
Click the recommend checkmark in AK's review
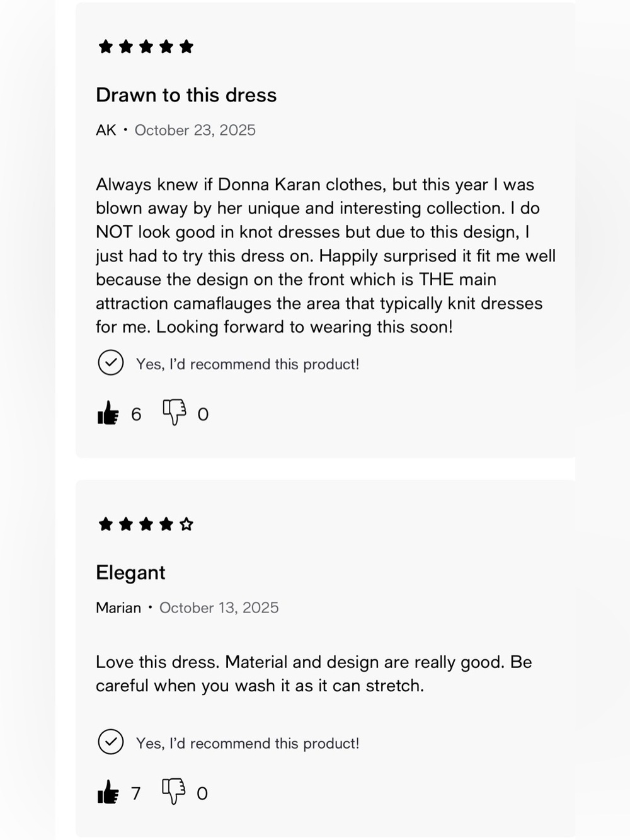click(x=111, y=363)
